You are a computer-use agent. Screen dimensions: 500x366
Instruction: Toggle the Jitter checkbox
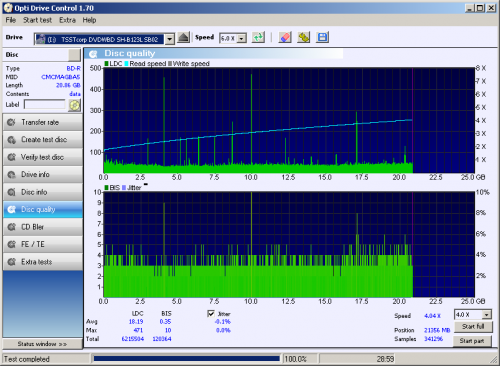coord(211,314)
